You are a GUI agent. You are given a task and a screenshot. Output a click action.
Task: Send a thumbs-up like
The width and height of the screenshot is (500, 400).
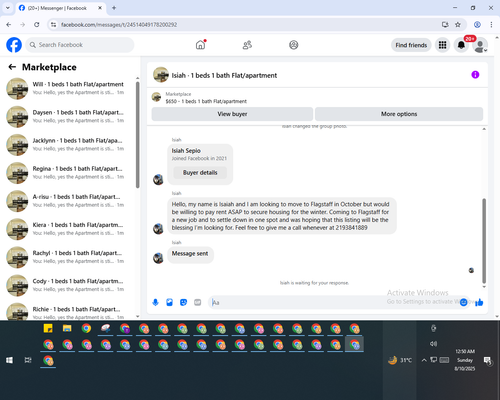479,302
